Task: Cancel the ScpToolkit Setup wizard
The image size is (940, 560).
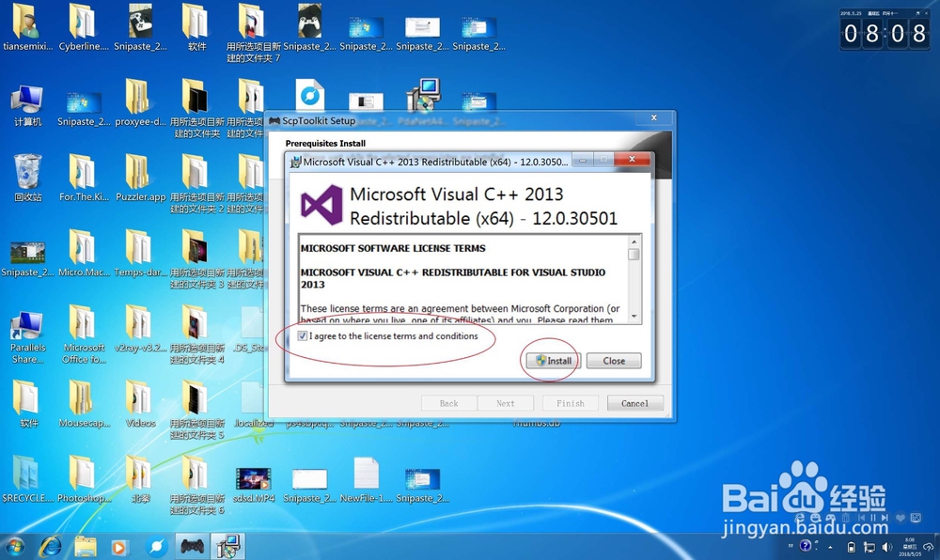Action: coord(634,403)
